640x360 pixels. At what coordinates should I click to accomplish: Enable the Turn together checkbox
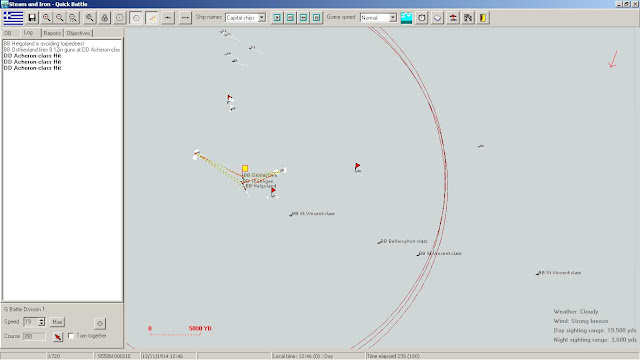71,336
